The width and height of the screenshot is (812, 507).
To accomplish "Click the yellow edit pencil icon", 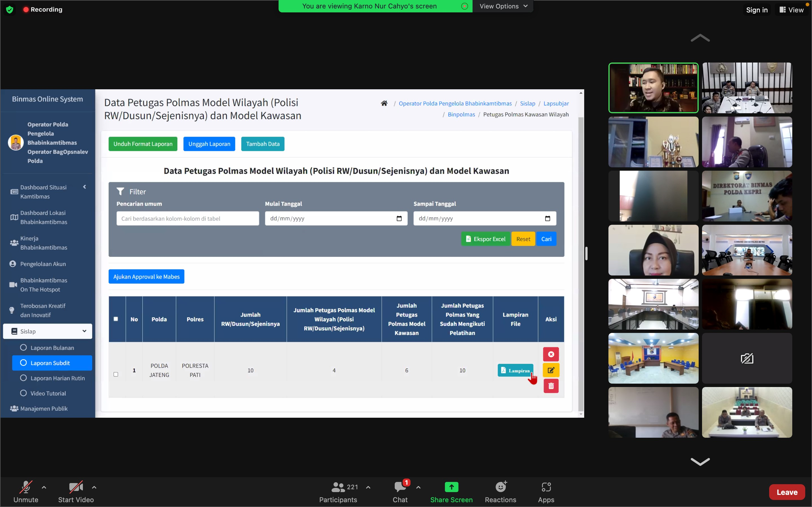I will tap(551, 370).
